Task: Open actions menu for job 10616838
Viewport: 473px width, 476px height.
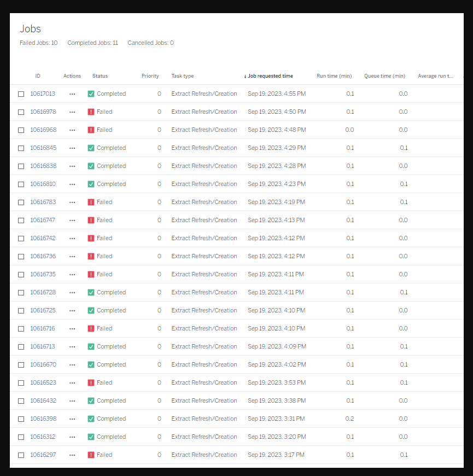Action: [x=72, y=166]
